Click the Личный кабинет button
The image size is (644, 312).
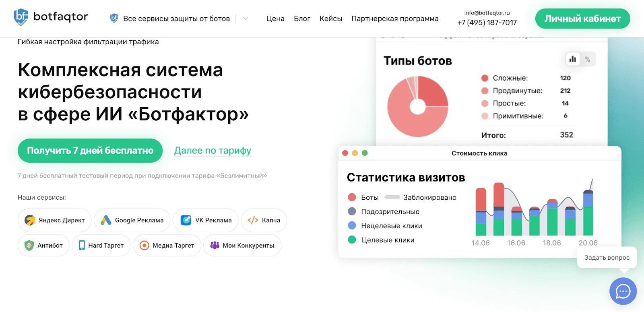click(582, 19)
